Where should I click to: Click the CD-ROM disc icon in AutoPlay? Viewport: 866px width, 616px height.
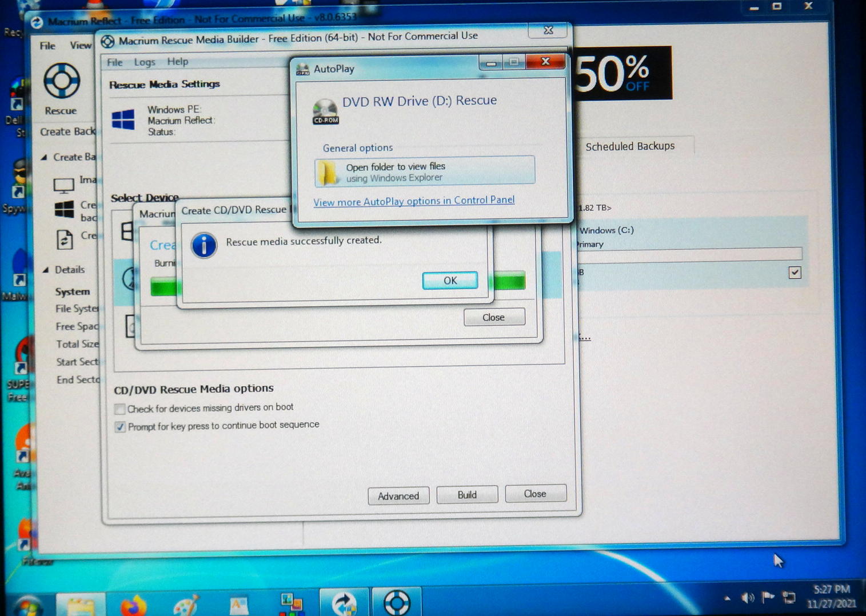(x=325, y=111)
